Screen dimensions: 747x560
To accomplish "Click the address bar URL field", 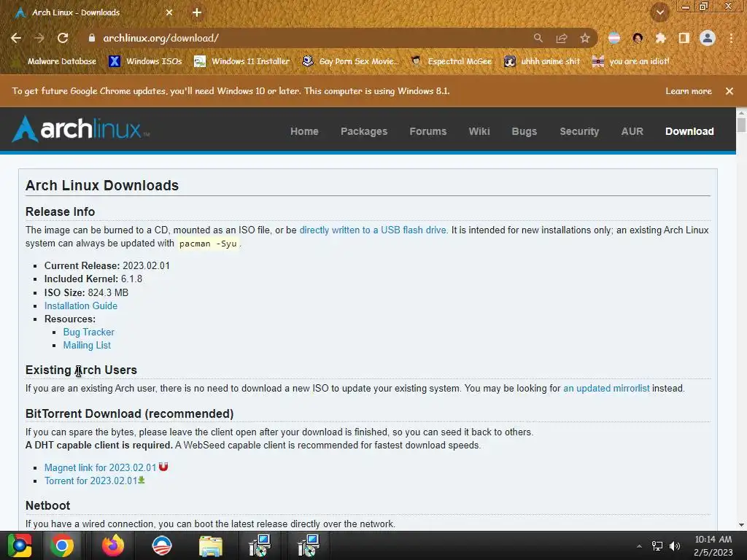I will tap(305, 38).
